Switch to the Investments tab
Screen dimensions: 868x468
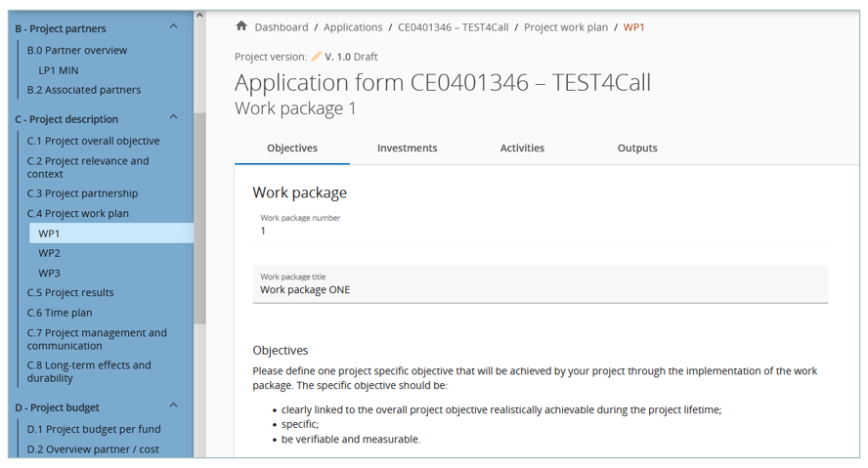[407, 149]
